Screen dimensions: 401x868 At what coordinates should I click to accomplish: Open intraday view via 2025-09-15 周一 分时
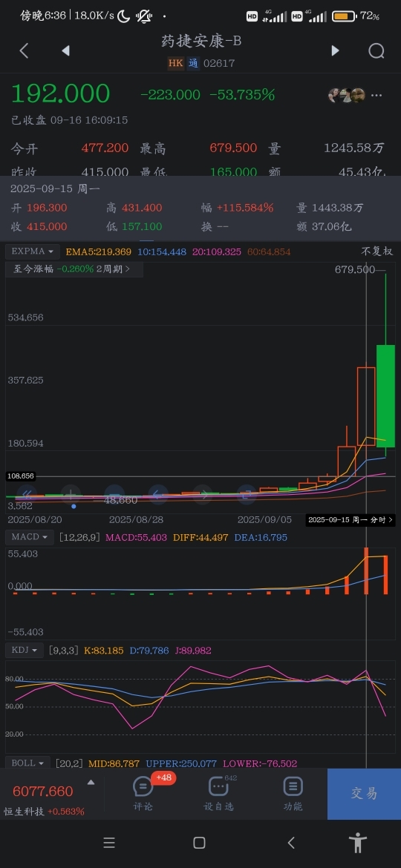pyautogui.click(x=351, y=520)
